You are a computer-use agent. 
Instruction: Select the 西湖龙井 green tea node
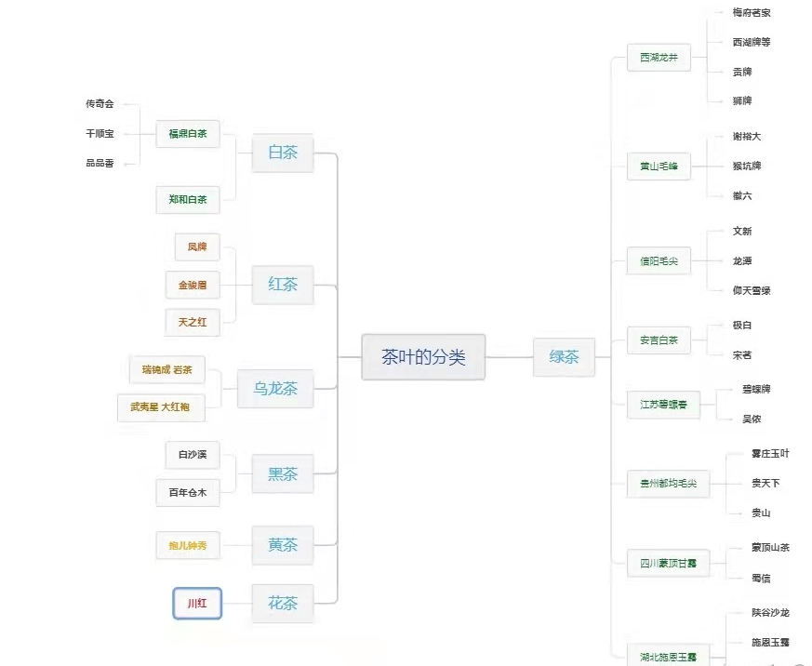[659, 58]
